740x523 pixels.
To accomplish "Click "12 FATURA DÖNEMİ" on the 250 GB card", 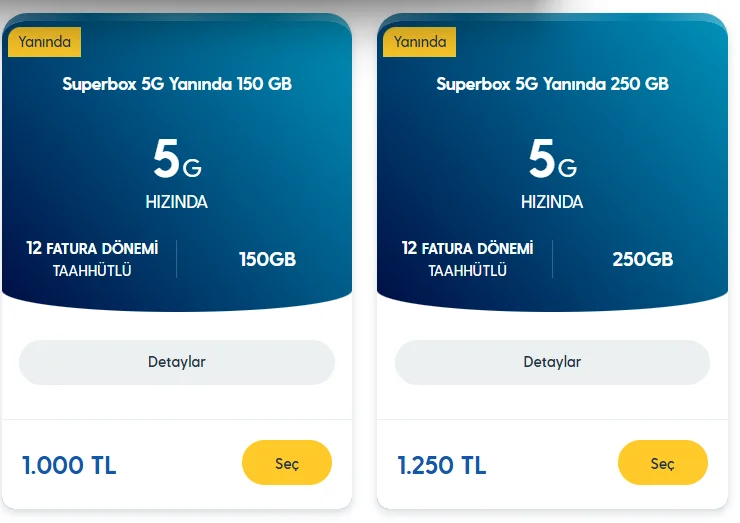I will click(467, 248).
